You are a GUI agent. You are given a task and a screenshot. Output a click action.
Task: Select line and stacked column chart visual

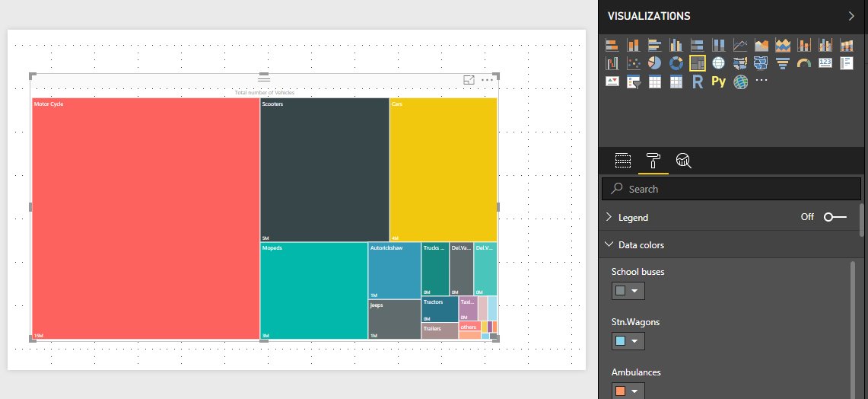click(804, 45)
